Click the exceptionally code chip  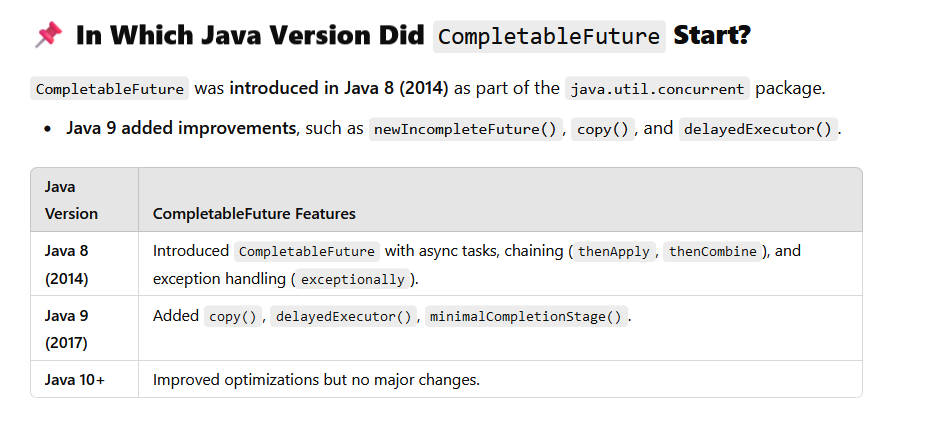[x=352, y=280]
